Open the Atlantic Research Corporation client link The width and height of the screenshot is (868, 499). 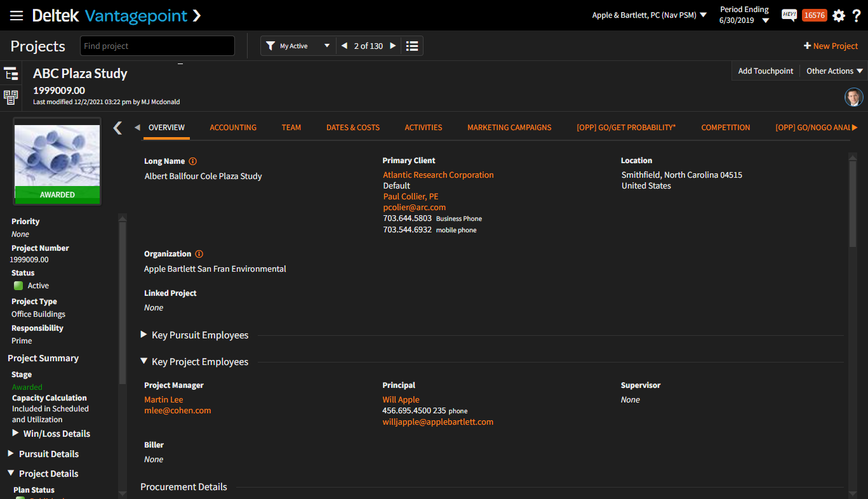pyautogui.click(x=438, y=175)
